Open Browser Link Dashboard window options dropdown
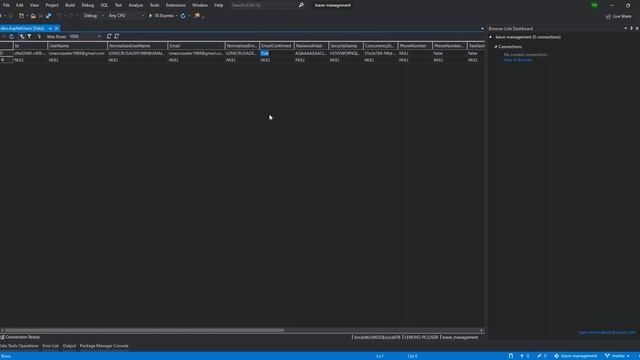 [x=625, y=29]
